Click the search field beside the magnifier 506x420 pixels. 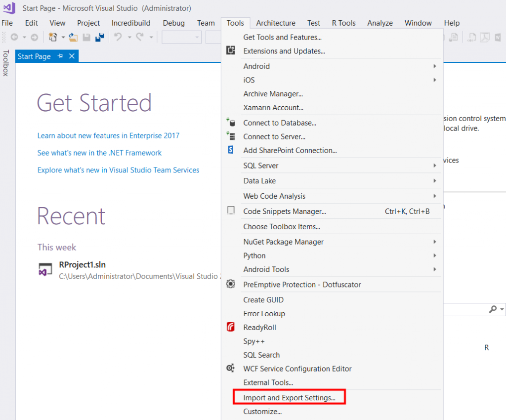point(465,309)
